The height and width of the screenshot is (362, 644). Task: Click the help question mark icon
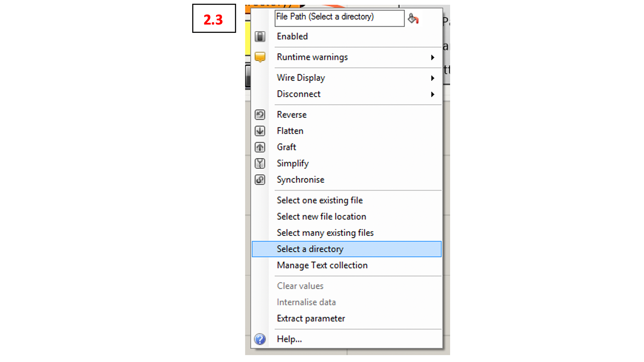260,339
